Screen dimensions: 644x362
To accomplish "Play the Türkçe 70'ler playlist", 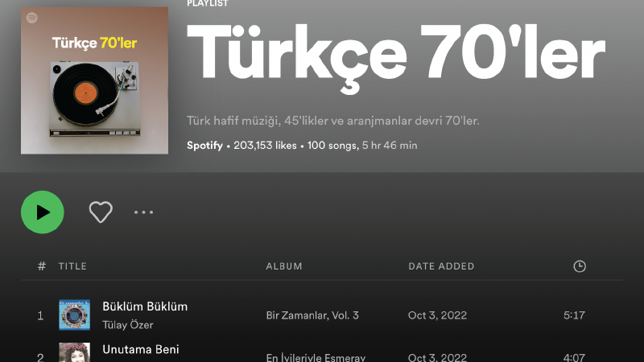I will 43,212.
